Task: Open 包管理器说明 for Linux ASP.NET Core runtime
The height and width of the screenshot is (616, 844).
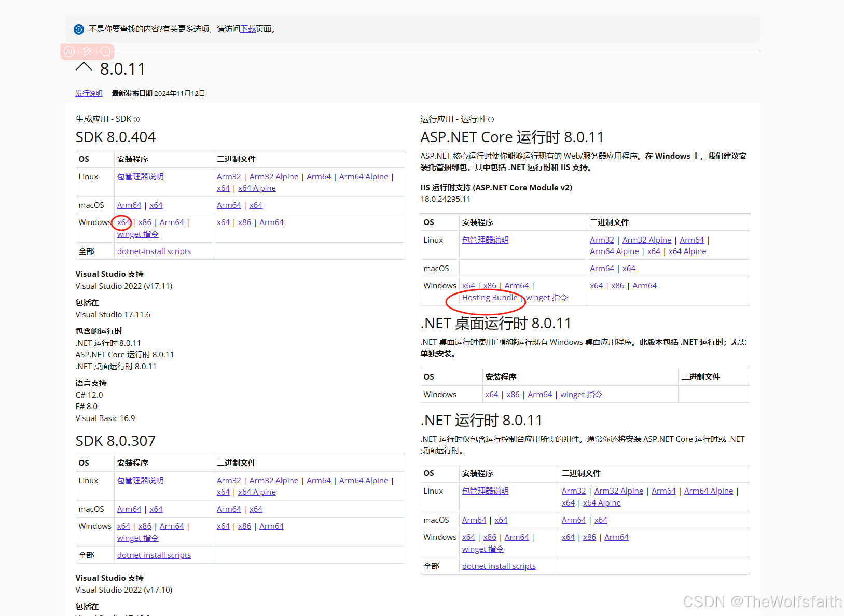Action: coord(485,240)
